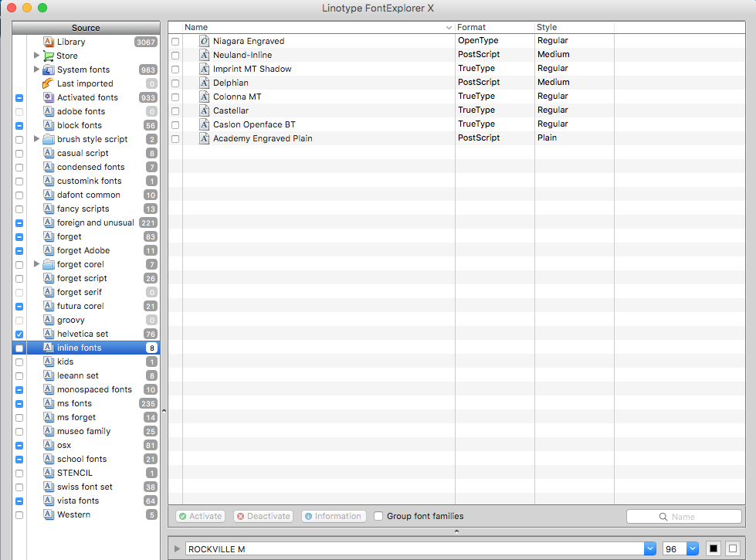This screenshot has height=560, width=756.
Task: Click the Source panel header
Action: 86,28
